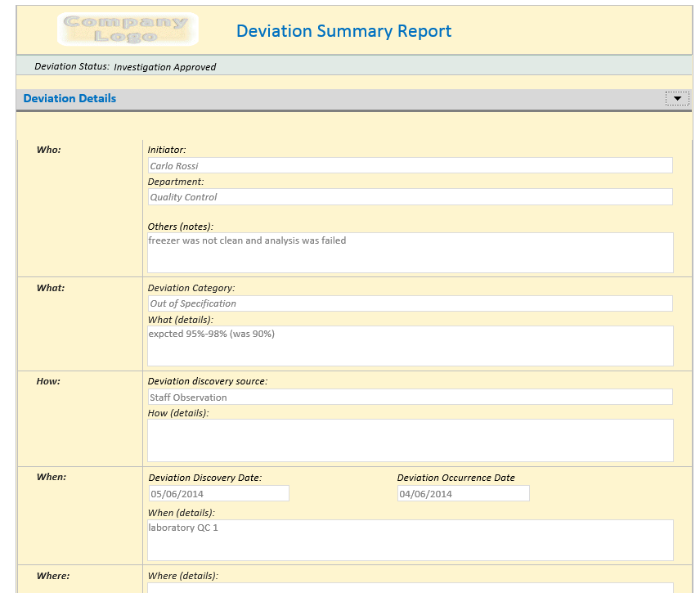Click the How: row label
This screenshot has height=593, width=700.
click(x=48, y=381)
